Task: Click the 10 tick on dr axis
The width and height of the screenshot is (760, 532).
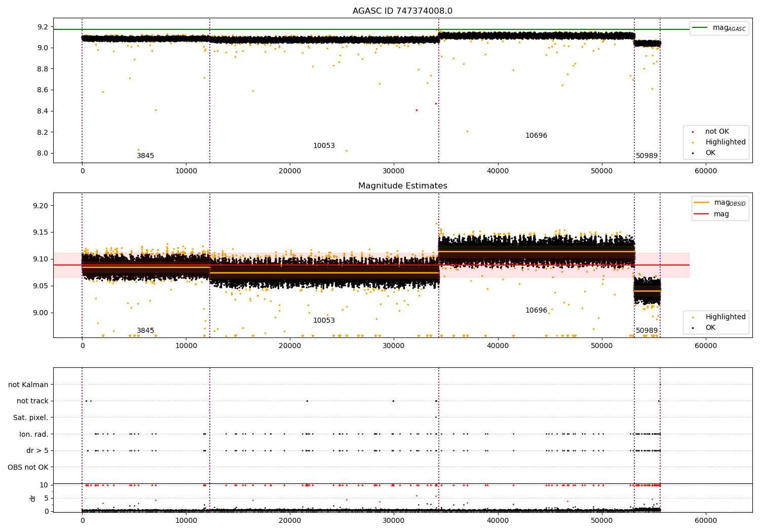Action: coord(44,485)
